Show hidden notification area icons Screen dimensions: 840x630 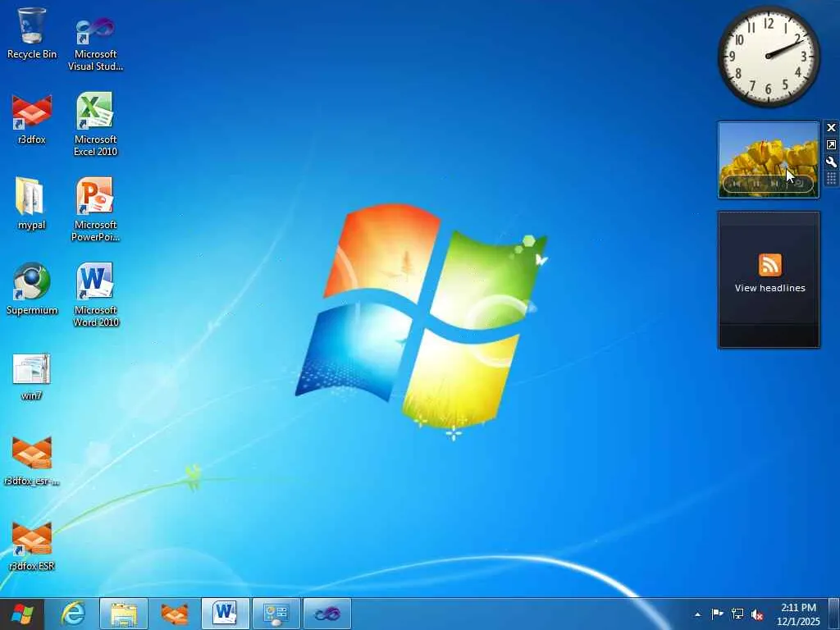(697, 614)
